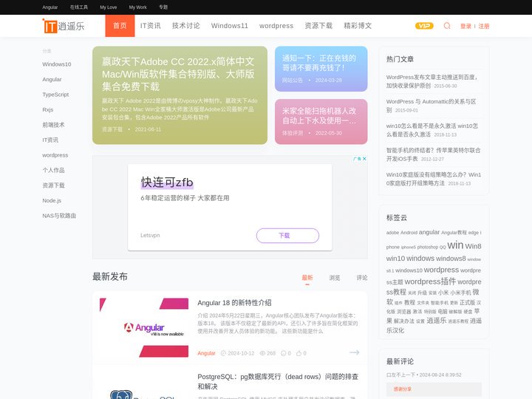Click the comment count icon on Angular 18 article
The image size is (532, 399).
(x=283, y=353)
